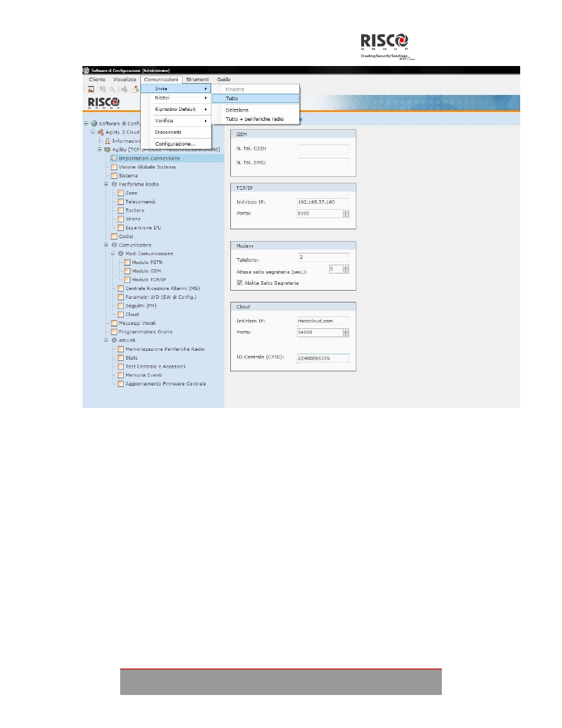Select Centrale Ricezione Allarmi (MS) node
Viewport: 562px width, 728px height.
(163, 289)
